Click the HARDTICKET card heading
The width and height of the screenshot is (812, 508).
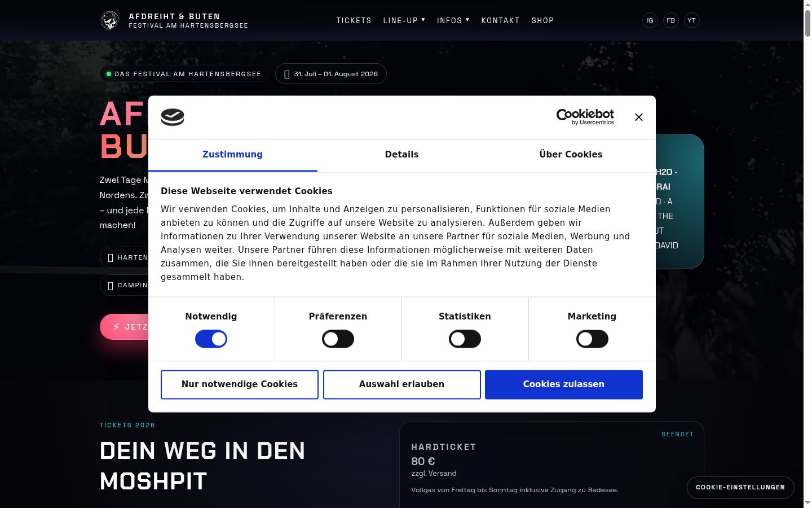click(x=444, y=447)
